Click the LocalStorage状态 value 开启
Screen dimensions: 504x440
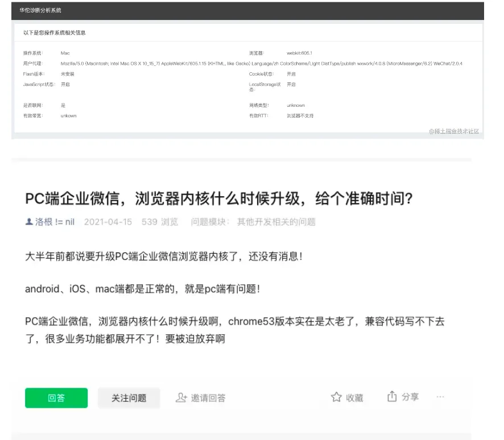pos(291,85)
